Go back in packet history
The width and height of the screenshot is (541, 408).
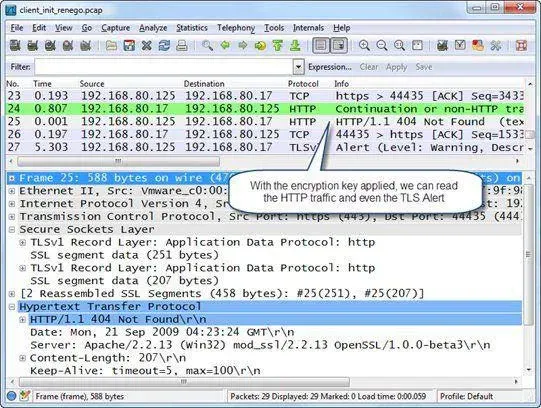(225, 46)
